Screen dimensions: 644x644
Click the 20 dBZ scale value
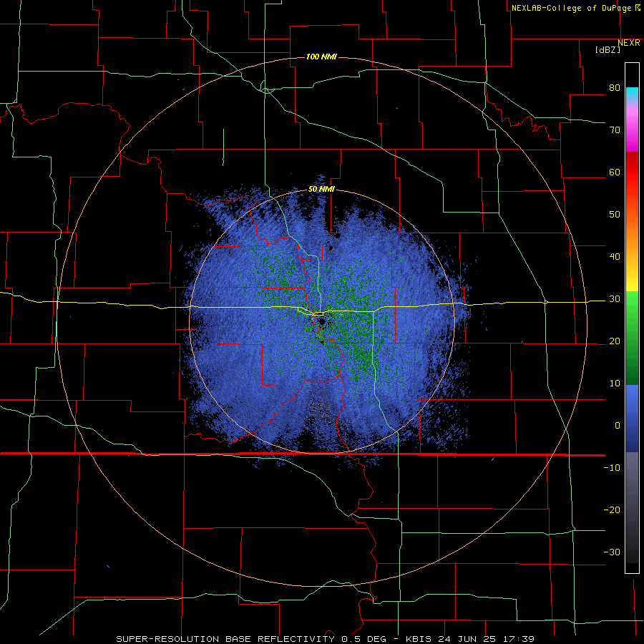tap(615, 341)
